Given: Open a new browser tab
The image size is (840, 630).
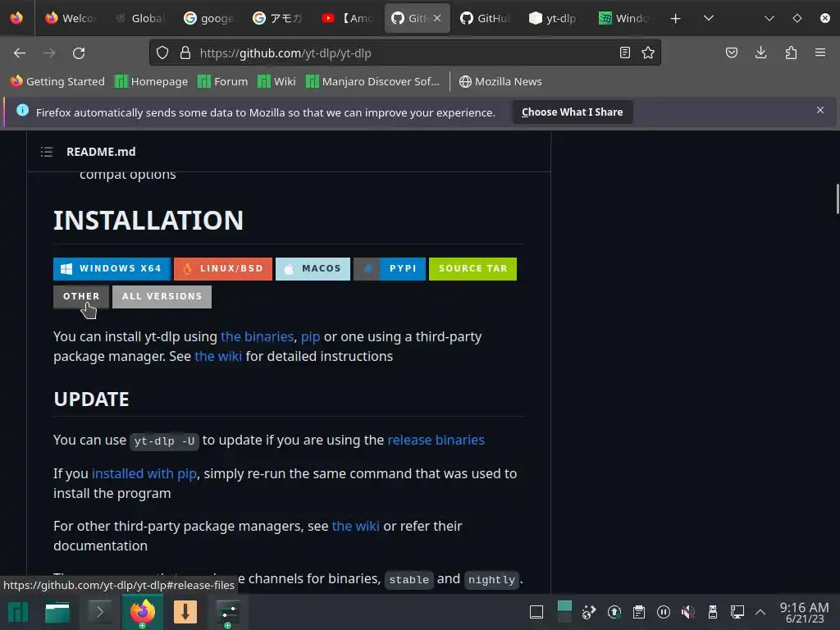Looking at the screenshot, I should pos(676,19).
